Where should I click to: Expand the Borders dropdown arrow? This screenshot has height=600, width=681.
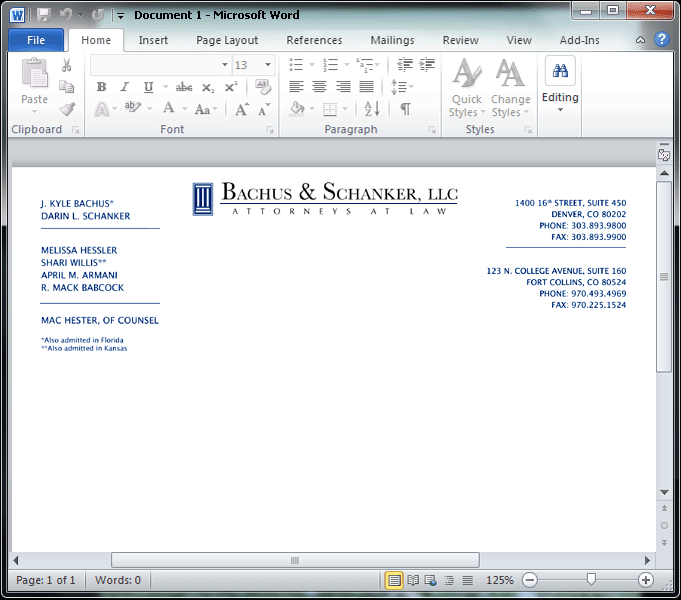pyautogui.click(x=345, y=109)
